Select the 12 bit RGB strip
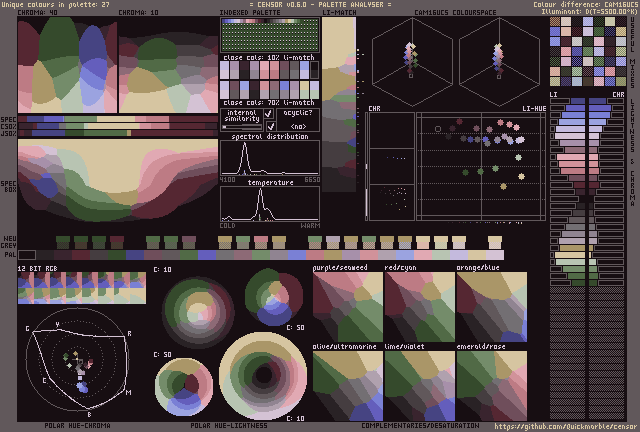The width and height of the screenshot is (640, 432). 82,287
